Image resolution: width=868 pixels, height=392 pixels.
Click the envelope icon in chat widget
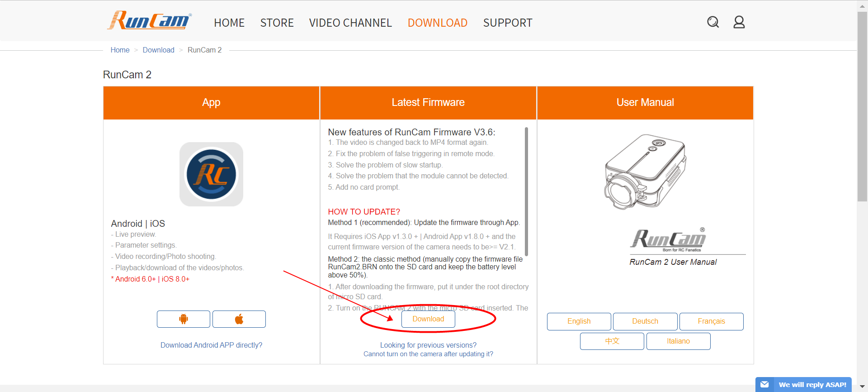pyautogui.click(x=764, y=384)
